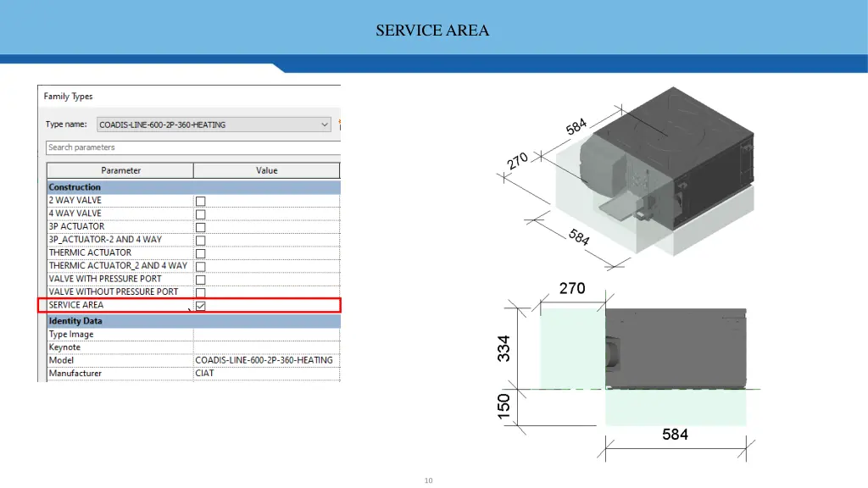Image resolution: width=868 pixels, height=488 pixels.
Task: Check the 4 WAY VALVE option
Action: [x=200, y=213]
